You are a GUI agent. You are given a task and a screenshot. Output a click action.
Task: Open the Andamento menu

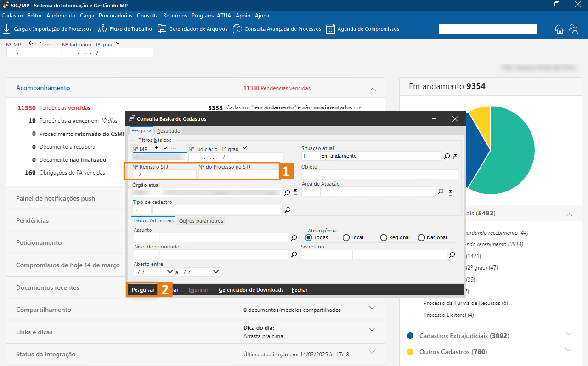[61, 16]
